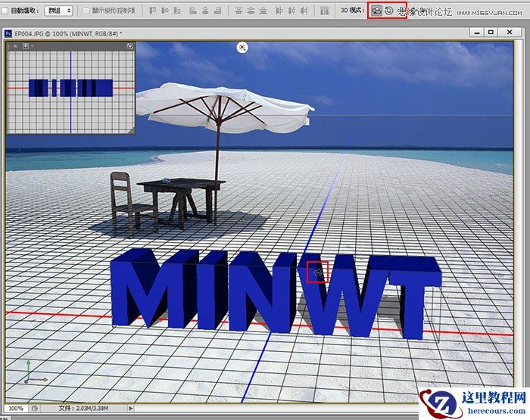Click the 100% zoom level field
The height and width of the screenshot is (420, 530).
pos(16,408)
